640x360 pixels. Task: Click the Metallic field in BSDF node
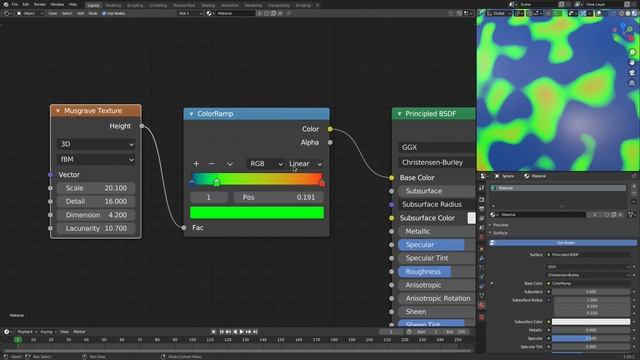click(437, 231)
